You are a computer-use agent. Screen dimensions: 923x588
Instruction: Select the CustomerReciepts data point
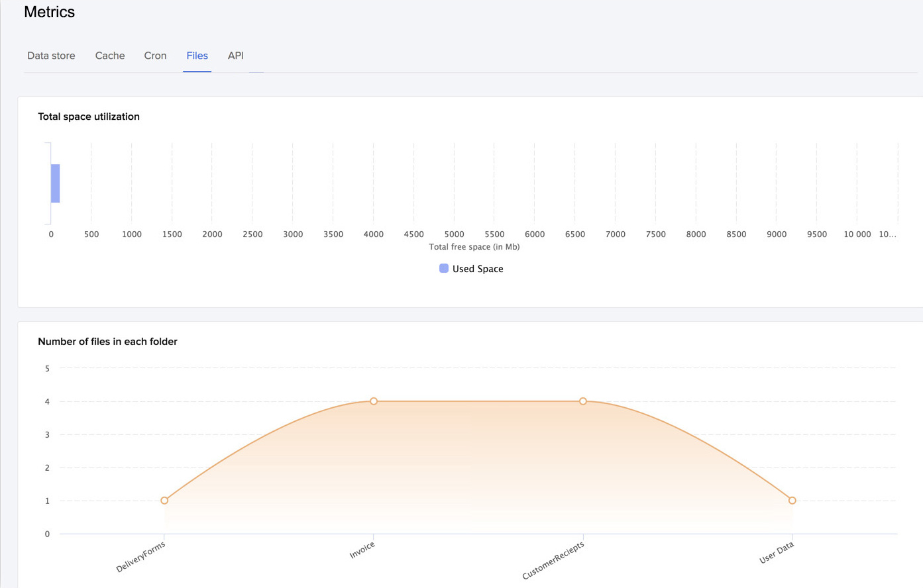point(582,401)
